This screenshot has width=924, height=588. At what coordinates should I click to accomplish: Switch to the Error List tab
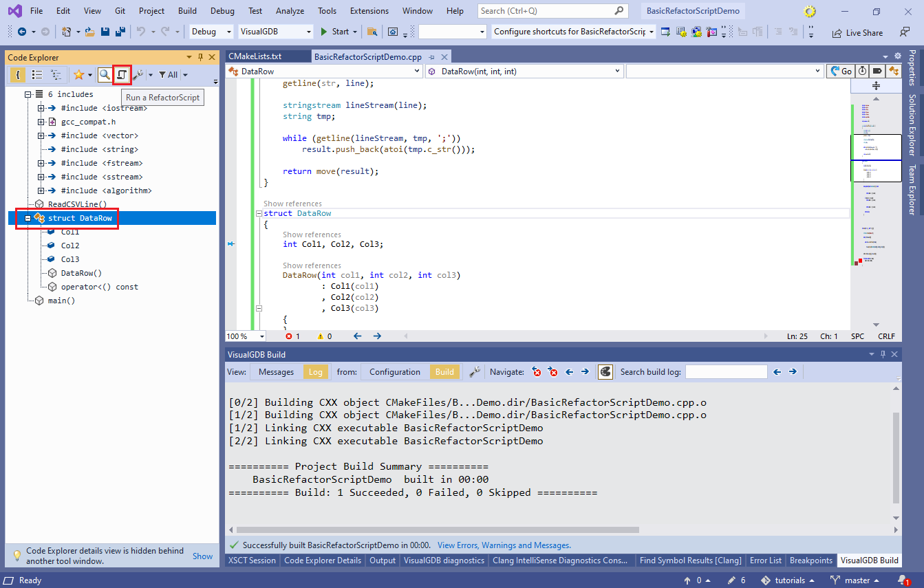pyautogui.click(x=766, y=560)
